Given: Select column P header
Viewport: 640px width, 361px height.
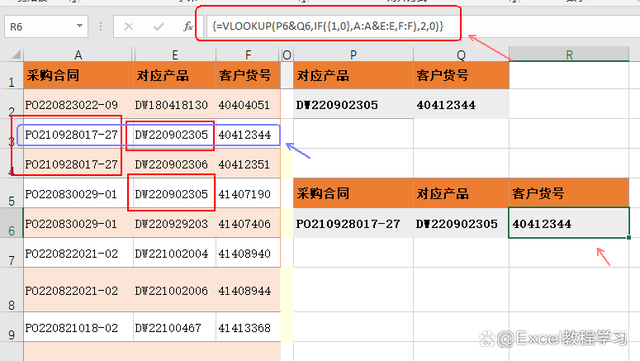Looking at the screenshot, I should [x=353, y=54].
